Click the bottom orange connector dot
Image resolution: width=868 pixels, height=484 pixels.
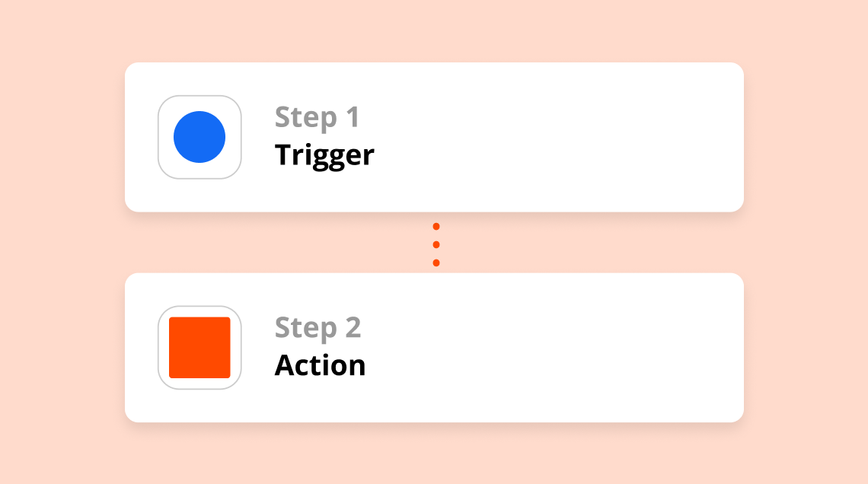(x=436, y=263)
